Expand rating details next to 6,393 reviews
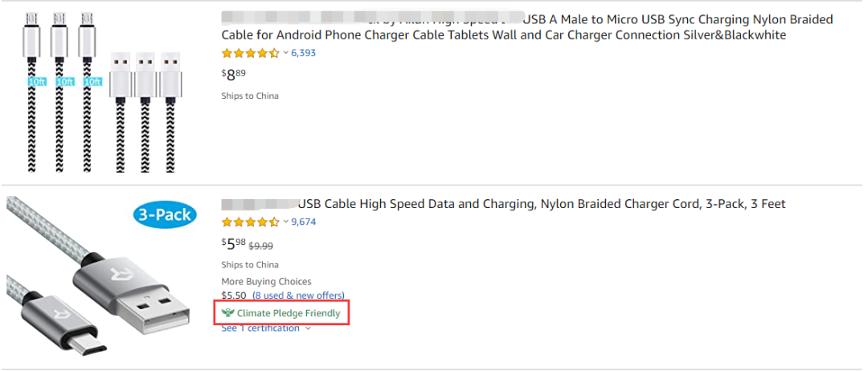The width and height of the screenshot is (868, 371). (x=285, y=53)
